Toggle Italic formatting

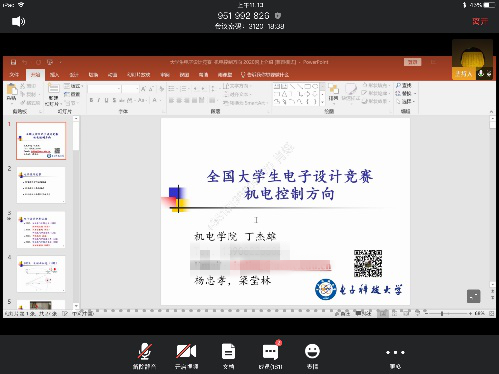(99, 100)
